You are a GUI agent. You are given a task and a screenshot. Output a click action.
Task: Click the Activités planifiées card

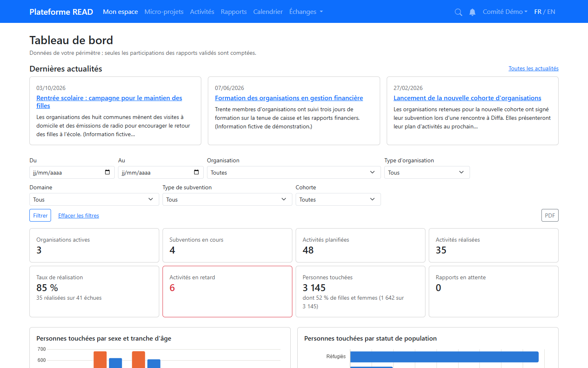click(x=361, y=245)
